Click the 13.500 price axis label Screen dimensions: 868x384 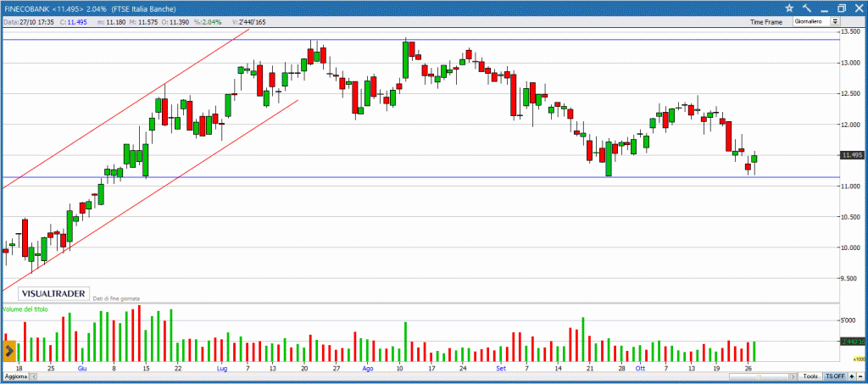pyautogui.click(x=850, y=32)
